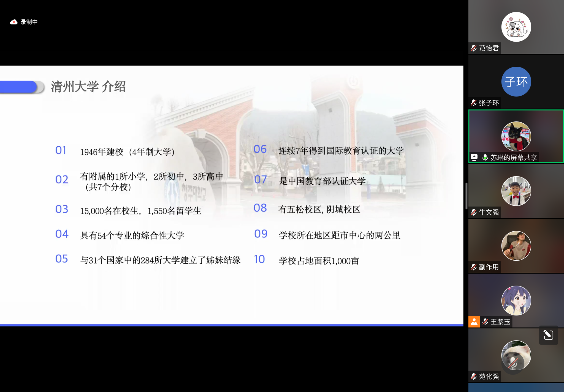The width and height of the screenshot is (564, 392).
Task: Click 张子环's muted microphone icon
Action: (474, 103)
